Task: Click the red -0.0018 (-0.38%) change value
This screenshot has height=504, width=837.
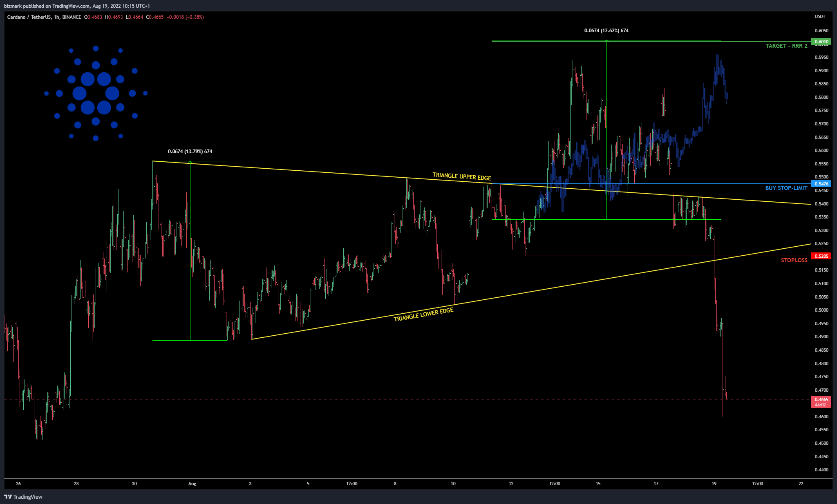Action: [185, 17]
